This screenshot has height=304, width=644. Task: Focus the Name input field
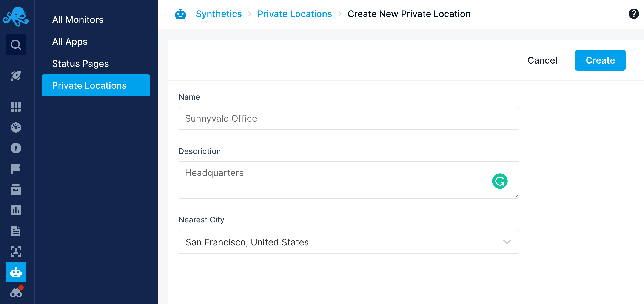[348, 118]
